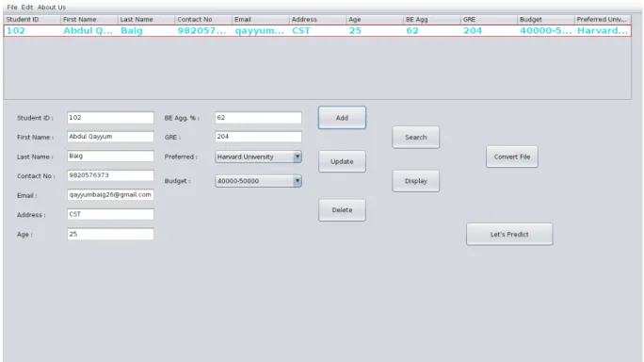Select the '62' BE Agg table cell
Image resolution: width=644 pixels, height=362 pixels.
tap(431, 31)
